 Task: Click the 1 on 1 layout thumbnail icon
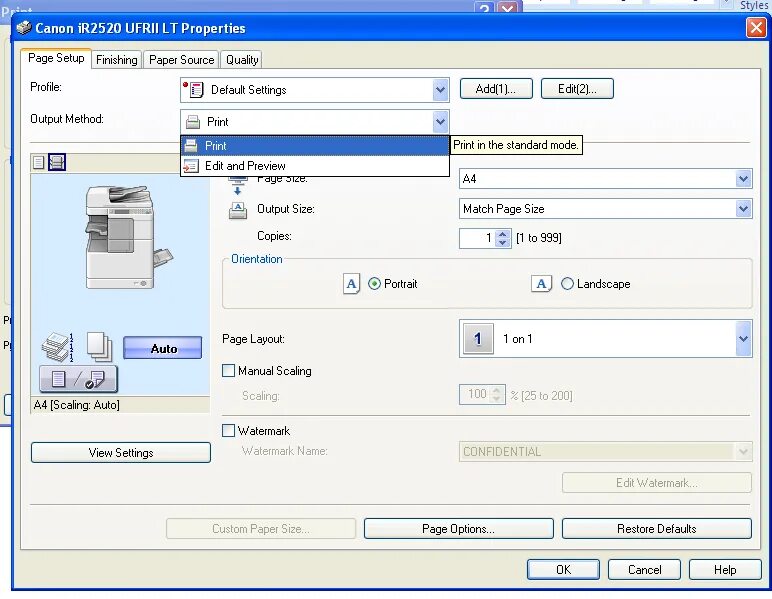(x=478, y=338)
